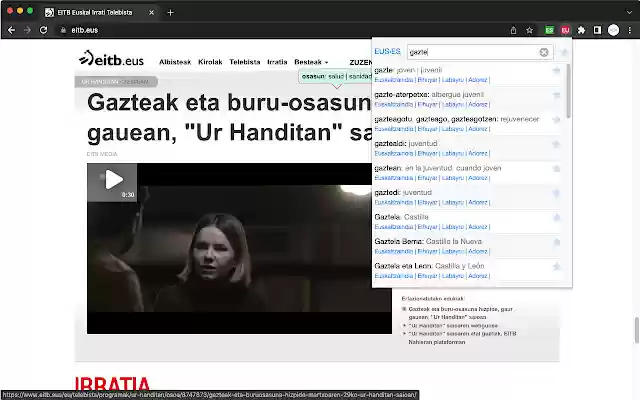Open the Kirolak section
The width and height of the screenshot is (640, 400).
210,62
